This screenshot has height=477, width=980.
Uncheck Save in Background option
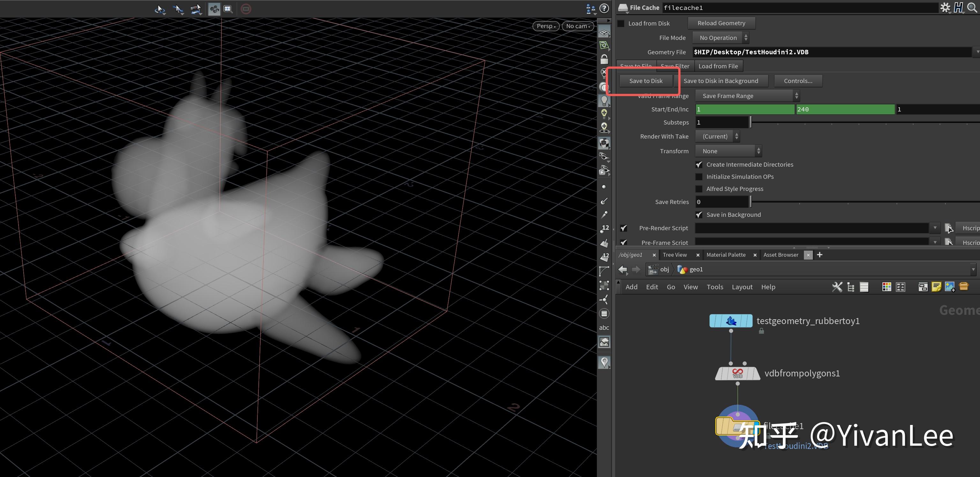click(699, 215)
